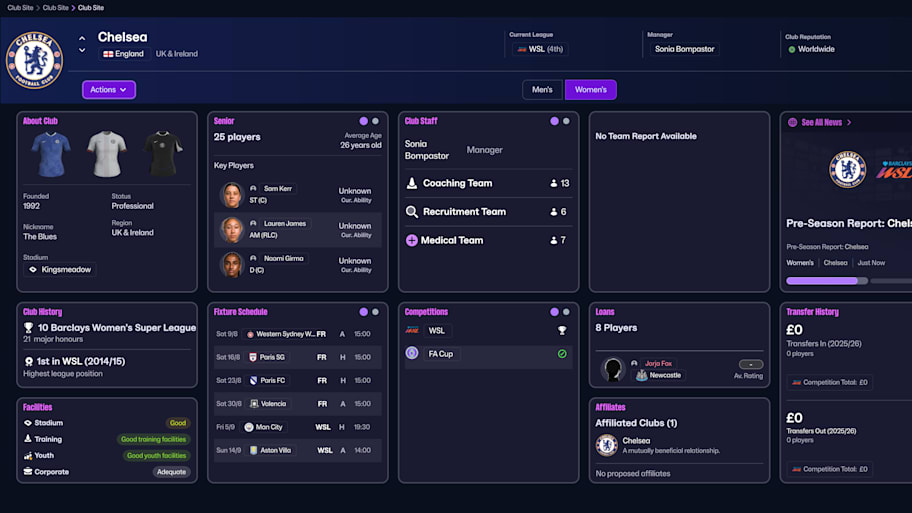Open the affiliated Chelsea club crest
The height and width of the screenshot is (513, 912).
(607, 446)
